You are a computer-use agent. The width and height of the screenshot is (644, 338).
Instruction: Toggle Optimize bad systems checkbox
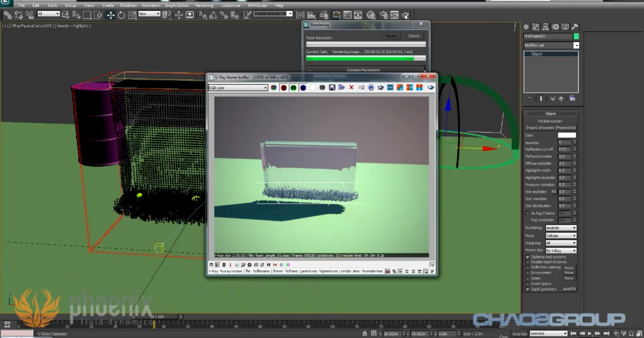pos(527,257)
